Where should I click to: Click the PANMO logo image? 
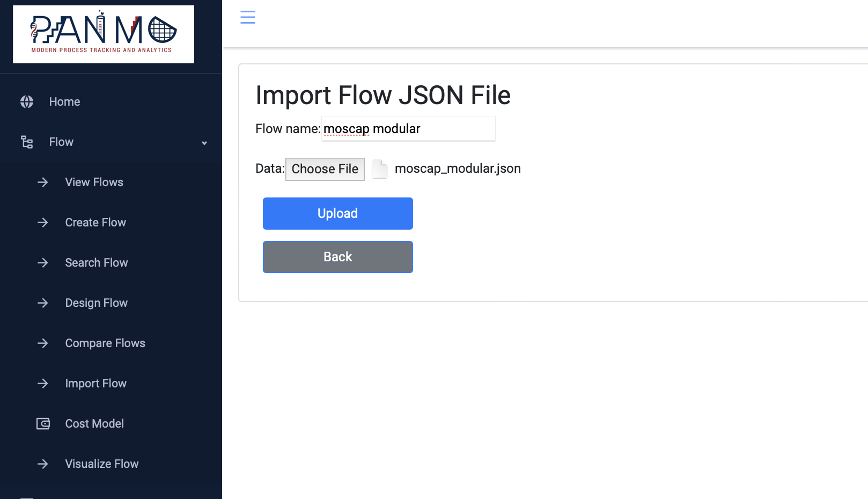(x=104, y=34)
